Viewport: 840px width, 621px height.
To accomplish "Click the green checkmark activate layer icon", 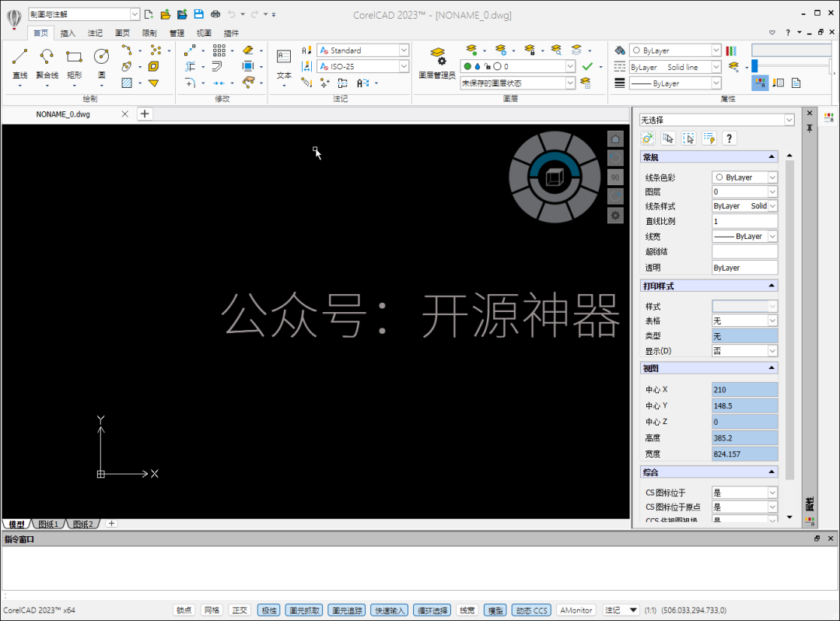I will 587,66.
